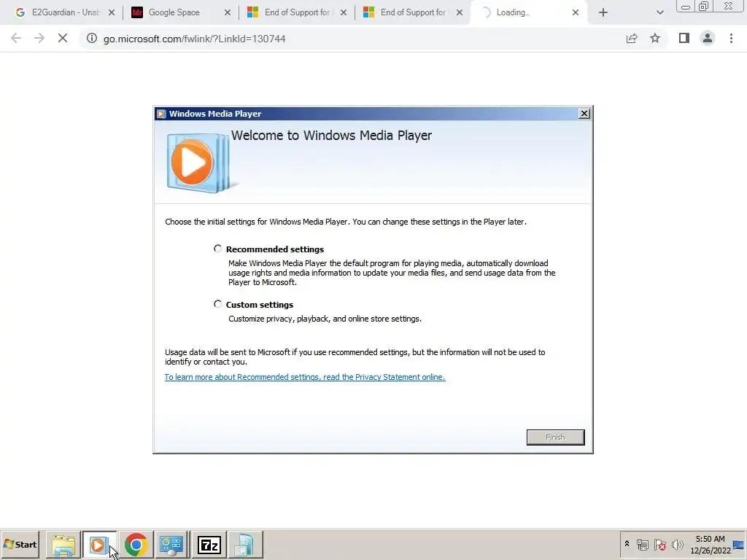Open the Chrome profile menu
This screenshot has height=560, width=747.
(x=708, y=38)
